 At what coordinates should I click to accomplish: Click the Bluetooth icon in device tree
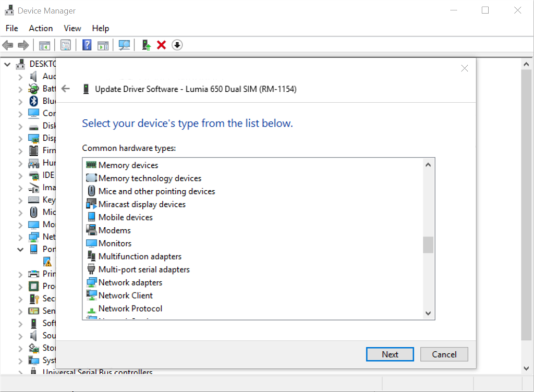pos(33,101)
